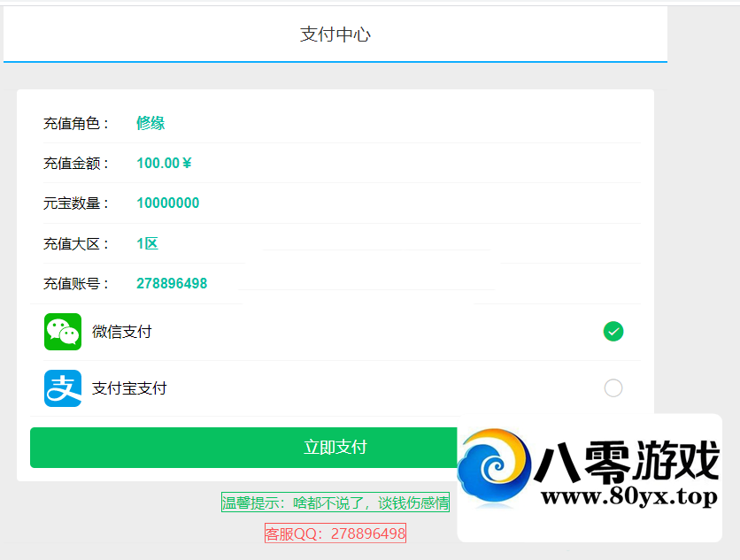Click the 微信支付 label text
Viewport: 740px width, 560px height.
click(122, 332)
